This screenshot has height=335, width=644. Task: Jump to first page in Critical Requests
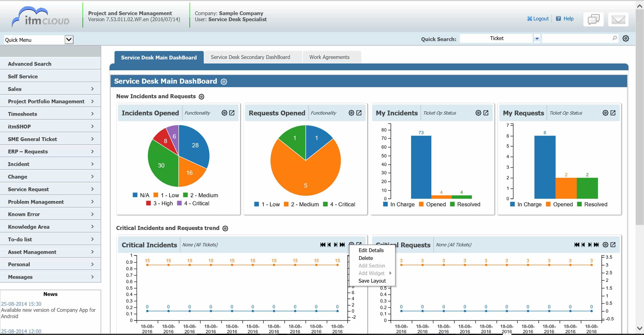[577, 245]
